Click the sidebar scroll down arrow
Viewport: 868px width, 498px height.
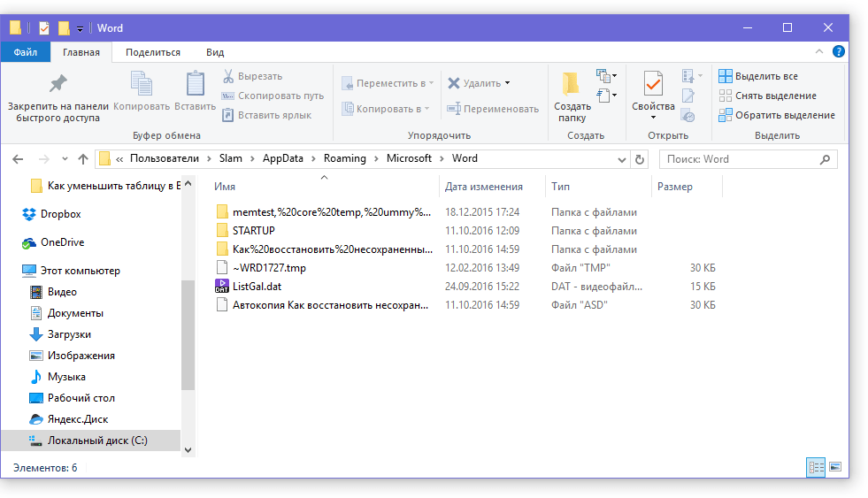(188, 450)
